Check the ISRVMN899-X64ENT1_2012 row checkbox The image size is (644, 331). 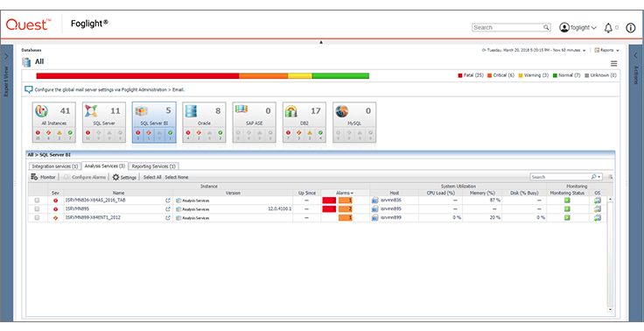pos(38,217)
